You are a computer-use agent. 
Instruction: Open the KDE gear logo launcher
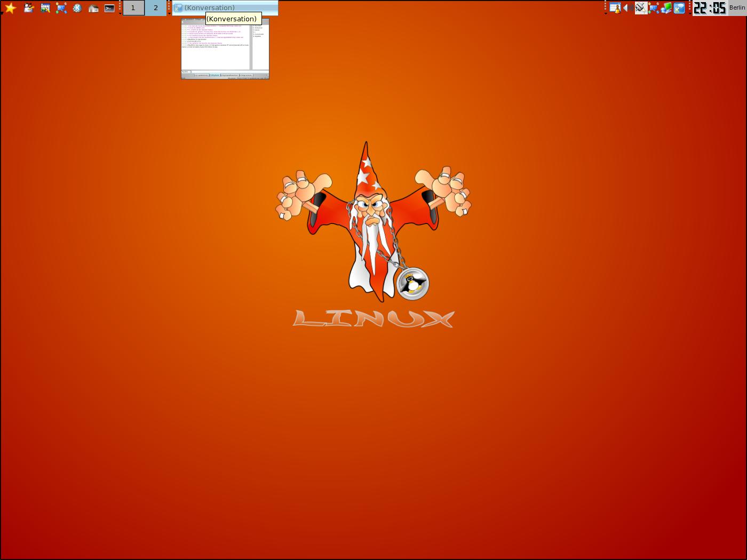pos(77,8)
